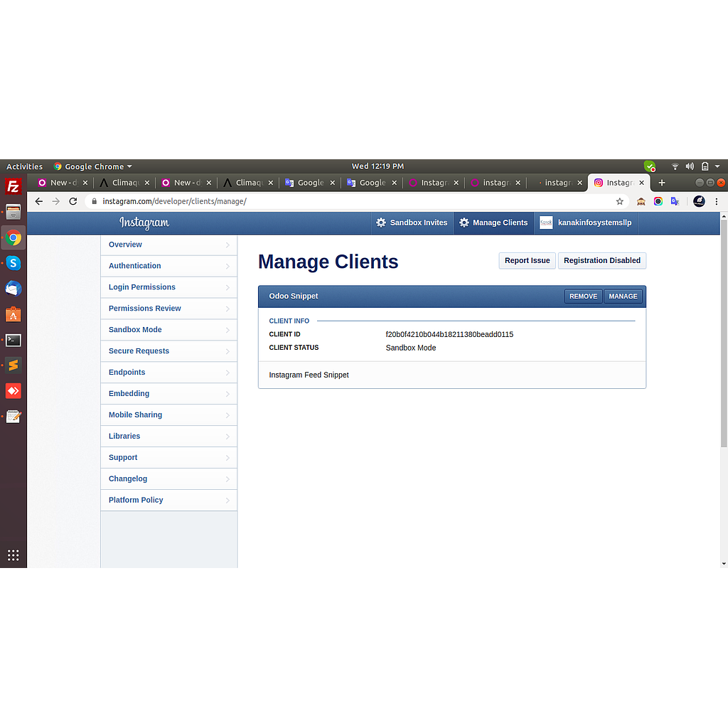Expand the Authentication chevron
Image resolution: width=728 pixels, height=728 pixels.
click(x=227, y=266)
